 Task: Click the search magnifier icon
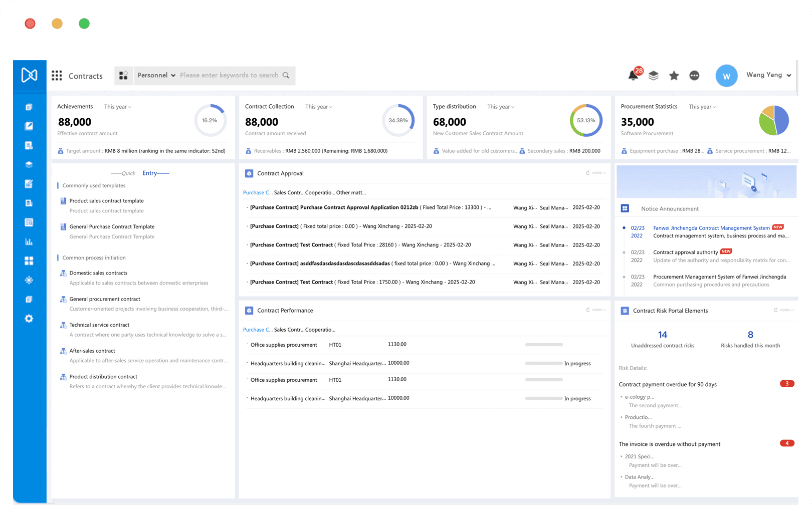(286, 75)
